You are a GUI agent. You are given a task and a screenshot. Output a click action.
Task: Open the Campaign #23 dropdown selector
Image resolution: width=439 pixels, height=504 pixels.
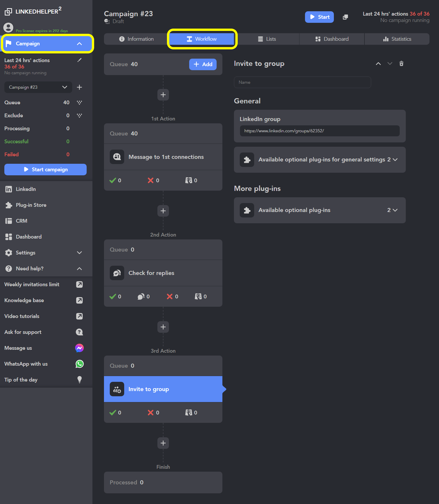click(x=38, y=87)
